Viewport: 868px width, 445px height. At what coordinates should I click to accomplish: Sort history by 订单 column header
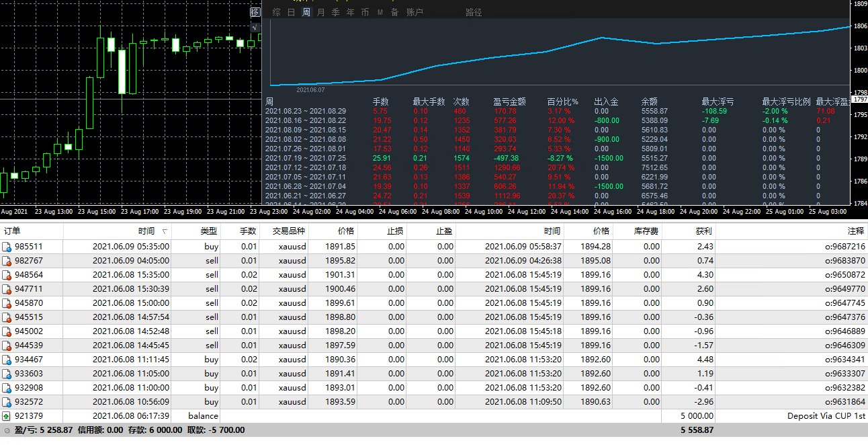[12, 231]
